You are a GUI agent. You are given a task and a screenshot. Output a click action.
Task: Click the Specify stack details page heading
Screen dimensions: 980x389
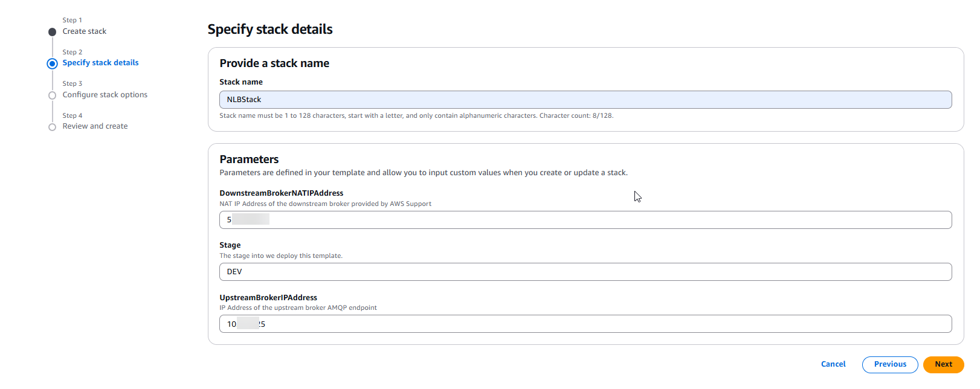tap(270, 29)
